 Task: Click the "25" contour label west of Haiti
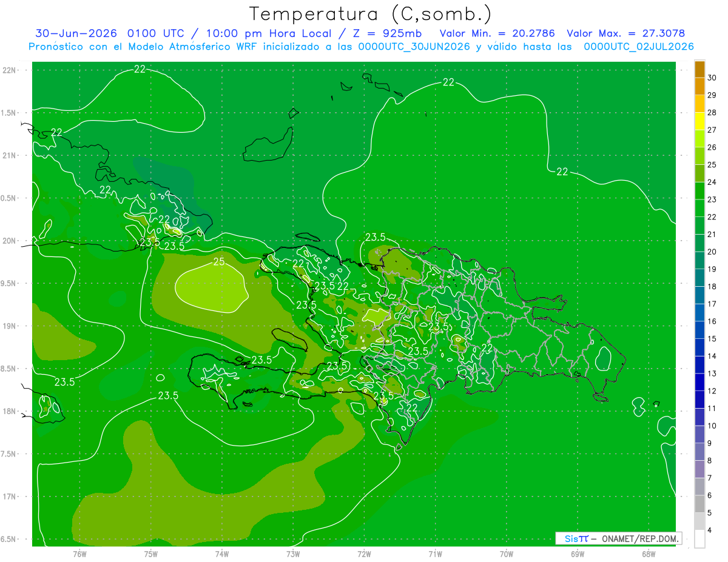219,262
